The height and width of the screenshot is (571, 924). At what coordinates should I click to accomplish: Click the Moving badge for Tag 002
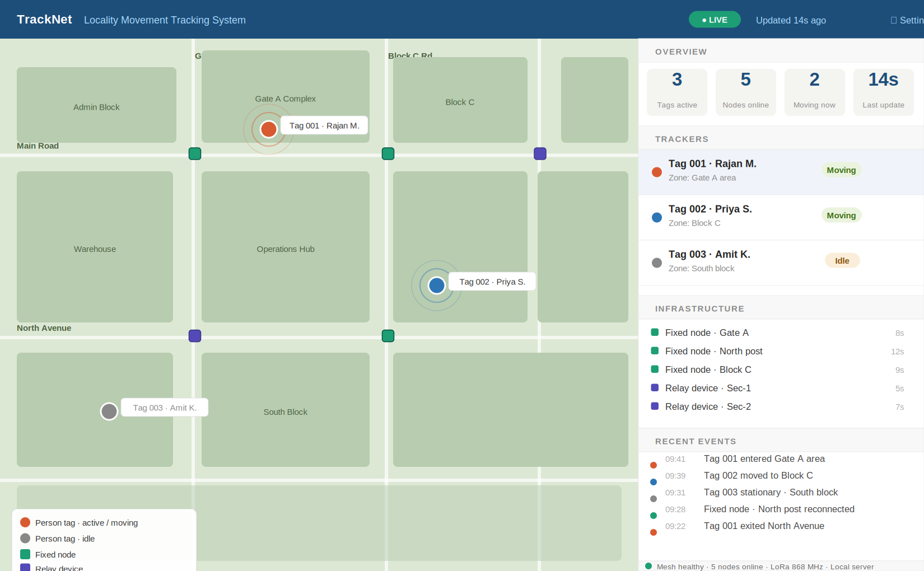point(841,216)
